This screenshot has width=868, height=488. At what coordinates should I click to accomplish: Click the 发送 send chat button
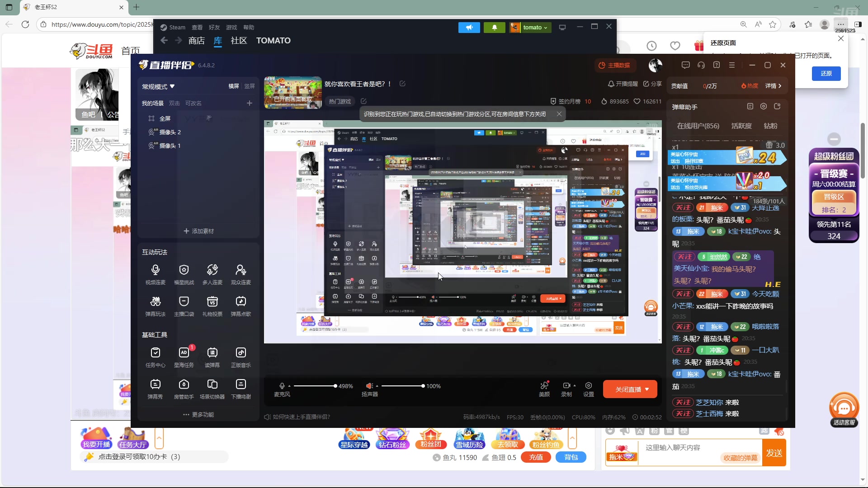tap(774, 453)
